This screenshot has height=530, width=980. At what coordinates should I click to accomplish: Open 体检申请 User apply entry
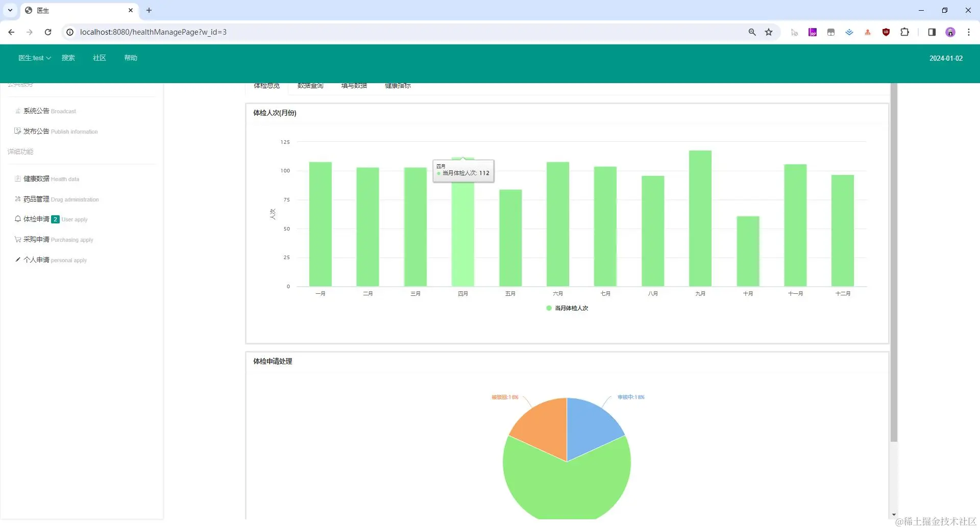point(51,219)
